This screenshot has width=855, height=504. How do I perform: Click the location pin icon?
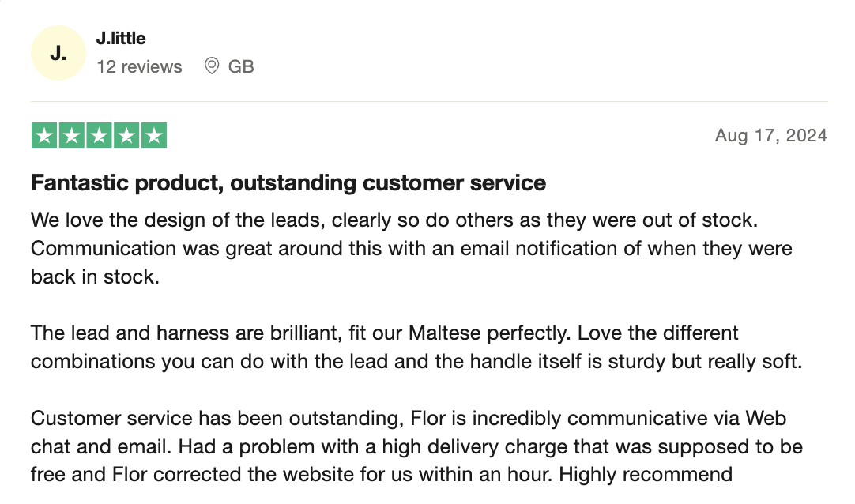212,66
